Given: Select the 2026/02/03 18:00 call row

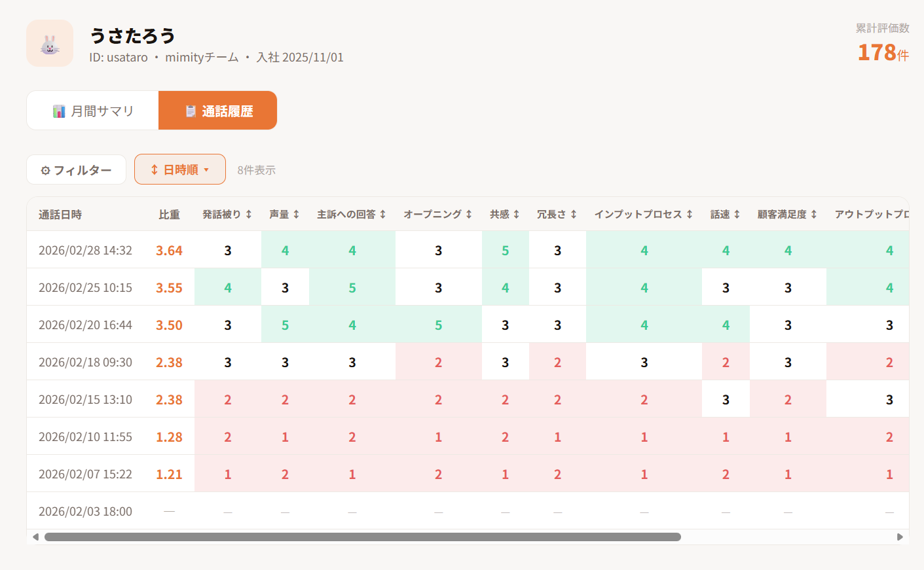Looking at the screenshot, I should click(85, 511).
